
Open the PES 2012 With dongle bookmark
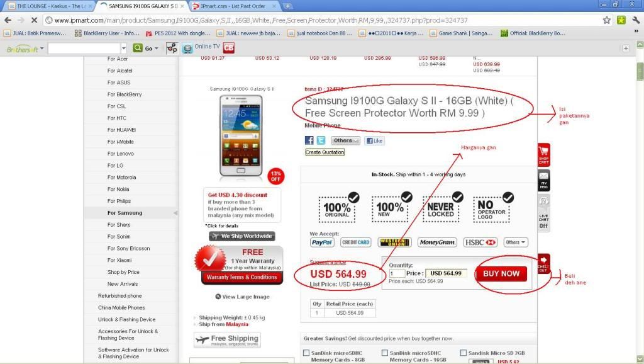[x=178, y=33]
